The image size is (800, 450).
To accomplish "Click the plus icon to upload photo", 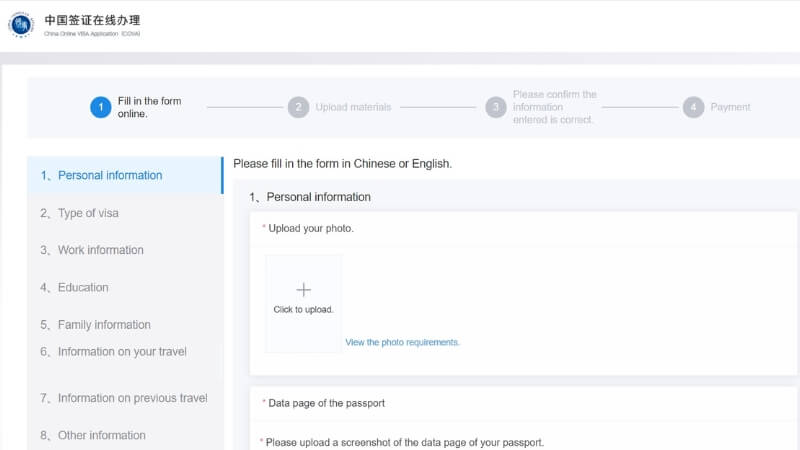I will point(303,290).
